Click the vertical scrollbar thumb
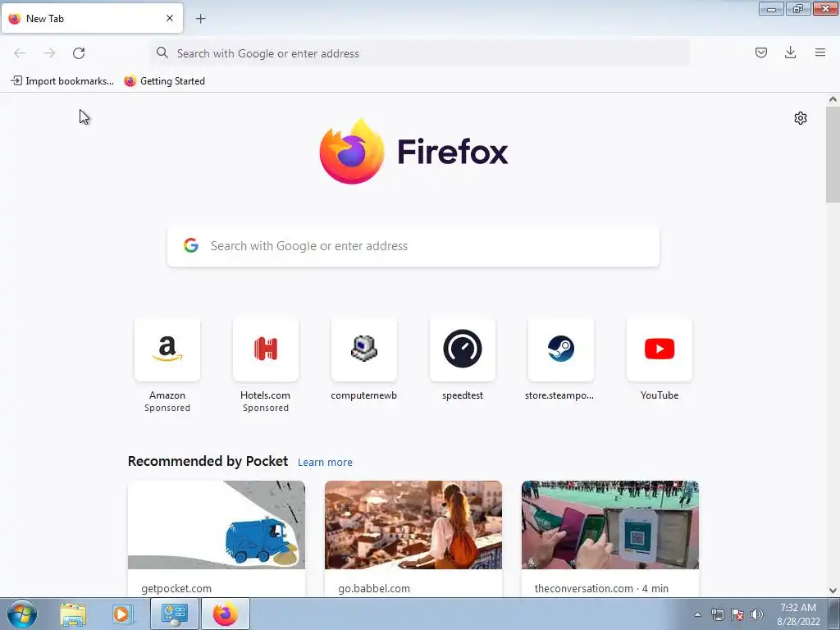Screen dimensions: 840x630 (833, 154)
